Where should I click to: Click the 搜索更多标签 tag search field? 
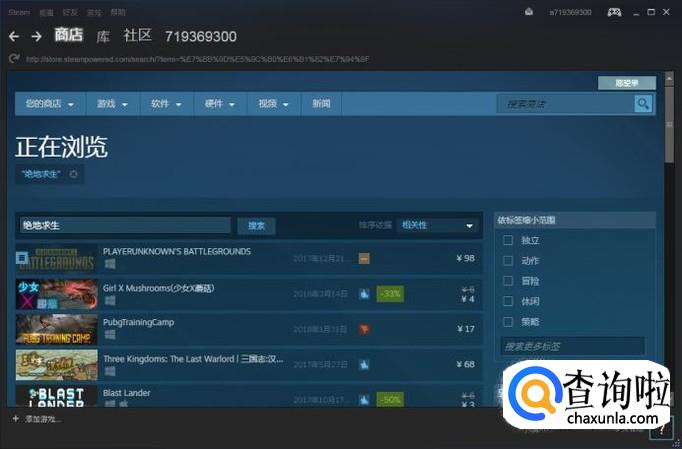[573, 346]
